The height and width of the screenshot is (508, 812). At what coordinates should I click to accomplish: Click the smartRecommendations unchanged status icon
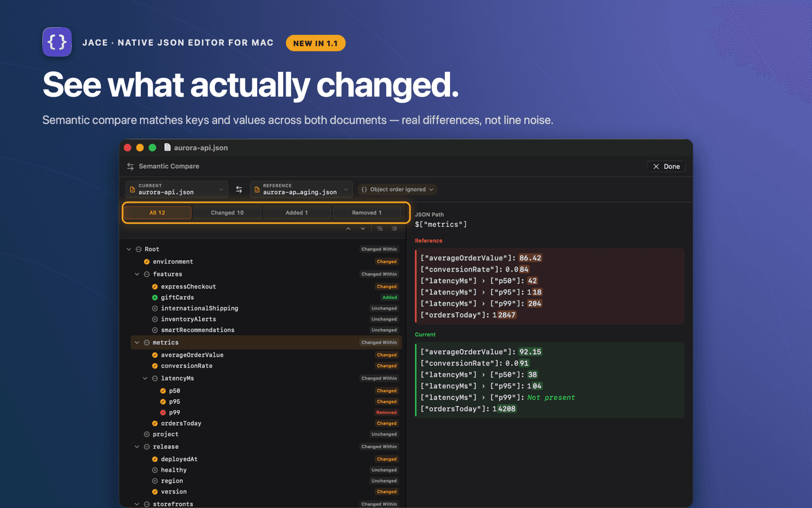click(155, 330)
